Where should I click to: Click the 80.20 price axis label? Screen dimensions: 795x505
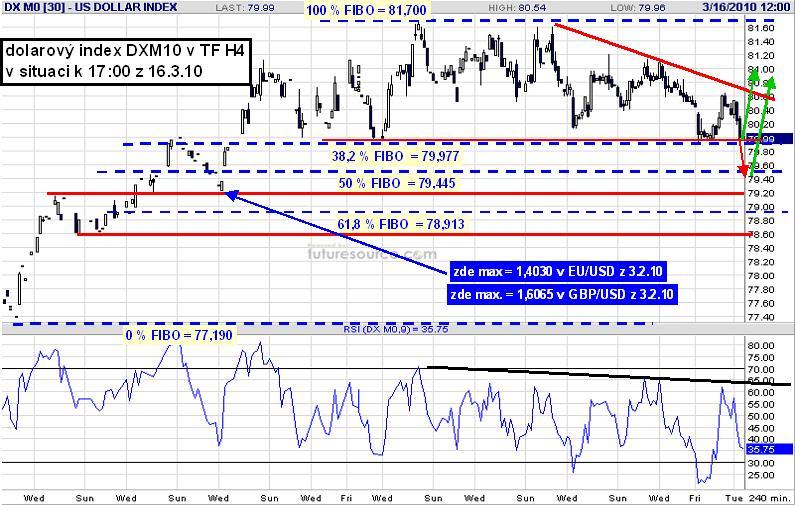[761, 124]
